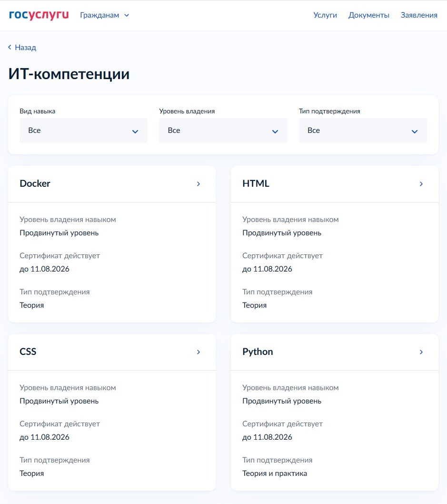The height and width of the screenshot is (504, 447).
Task: Open Python card via its chevron arrow
Action: (421, 352)
